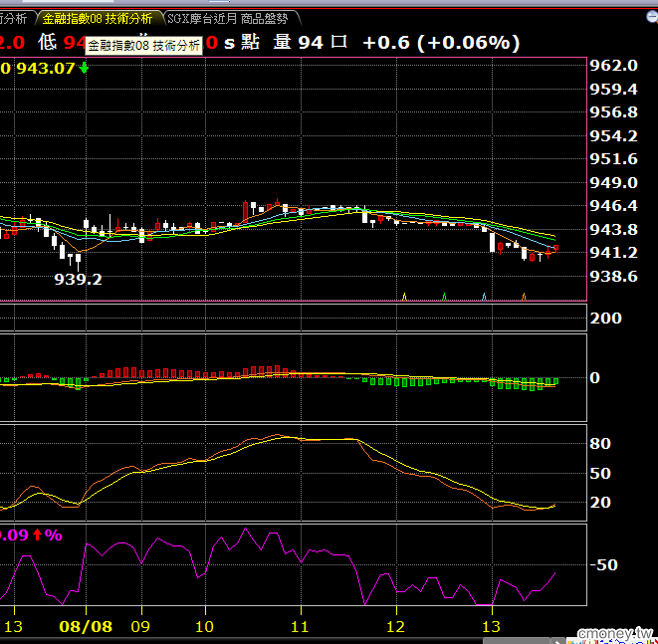Click the +0.6 (+0.06%) change readout
This screenshot has width=658, height=644.
pos(441,43)
